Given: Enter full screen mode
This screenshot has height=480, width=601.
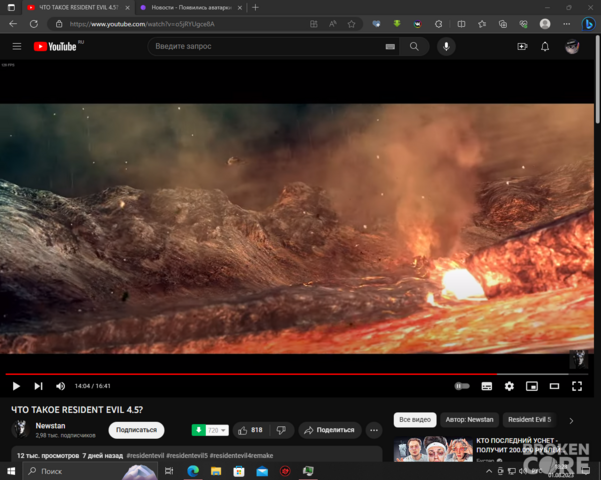Looking at the screenshot, I should (x=577, y=386).
